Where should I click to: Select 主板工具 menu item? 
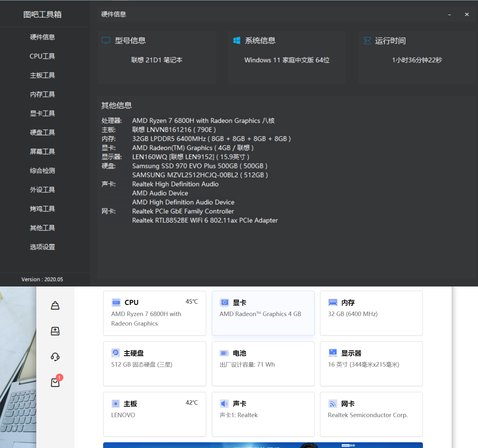pos(42,75)
